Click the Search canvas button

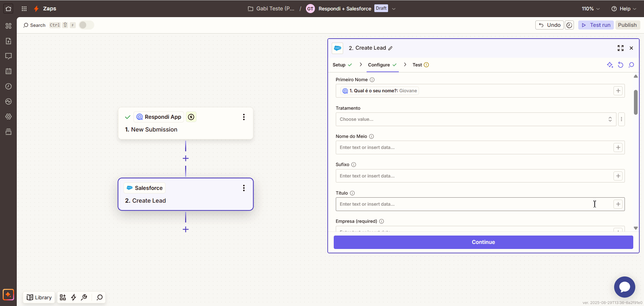point(34,25)
